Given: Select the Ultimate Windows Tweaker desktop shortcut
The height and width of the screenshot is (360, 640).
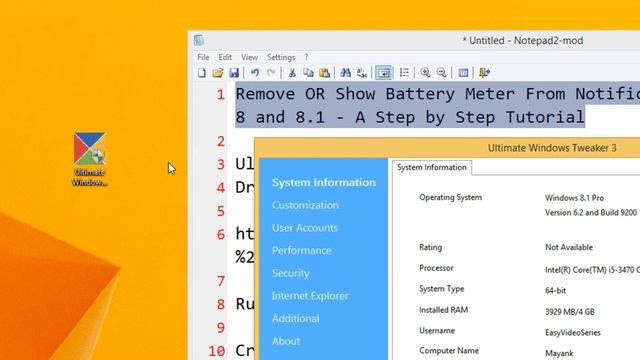Looking at the screenshot, I should point(89,159).
